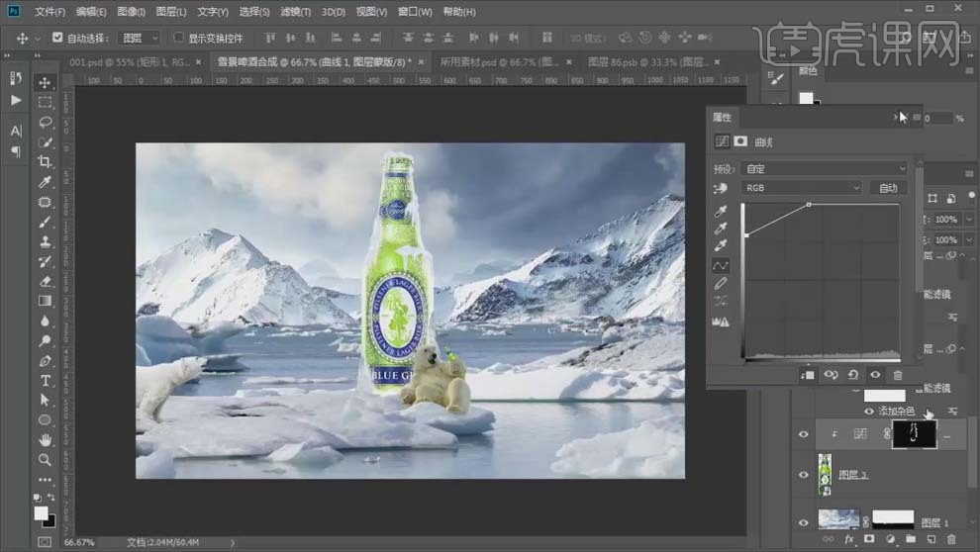
Task: Delete the curves adjustment layer from Properties panel
Action: pos(898,375)
